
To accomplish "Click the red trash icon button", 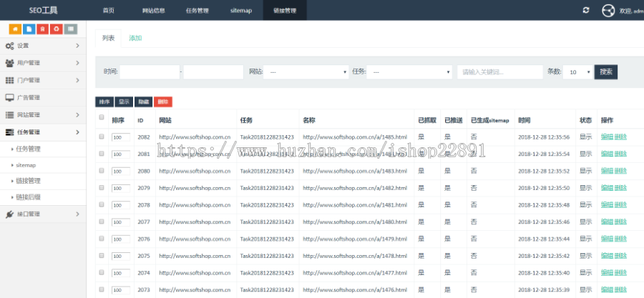I will click(x=43, y=29).
